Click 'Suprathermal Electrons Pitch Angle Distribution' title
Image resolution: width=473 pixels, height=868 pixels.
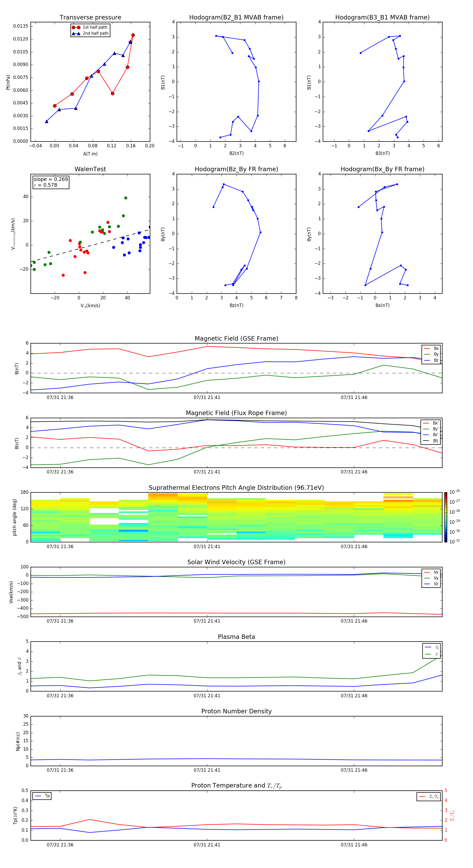click(x=236, y=488)
